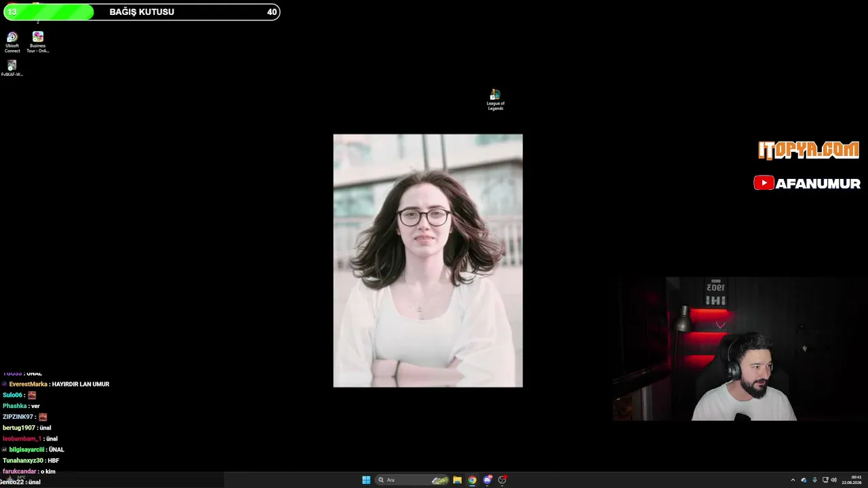Select the Fv8KAF-W desktop file icon
The height and width of the screenshot is (488, 868).
(12, 68)
